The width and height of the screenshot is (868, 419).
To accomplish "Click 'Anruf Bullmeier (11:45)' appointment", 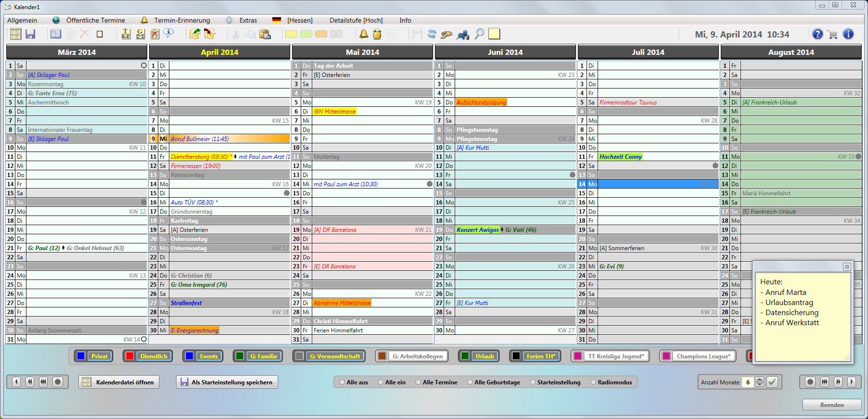I will tap(200, 139).
